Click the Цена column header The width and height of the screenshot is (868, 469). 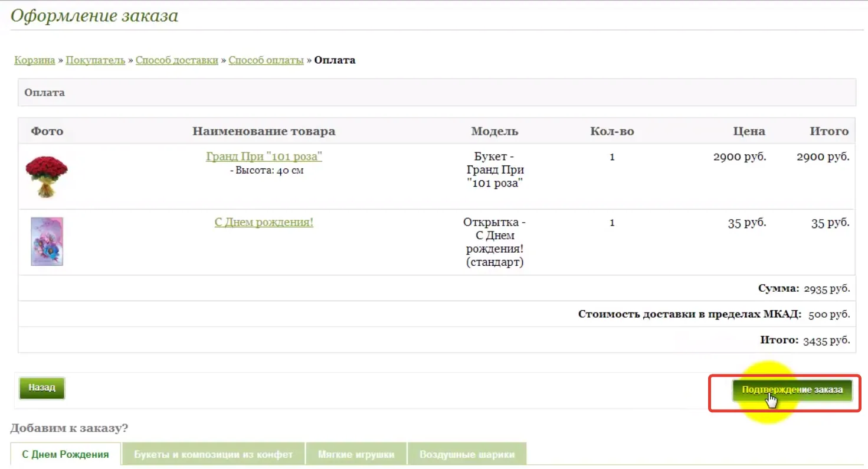click(x=749, y=131)
